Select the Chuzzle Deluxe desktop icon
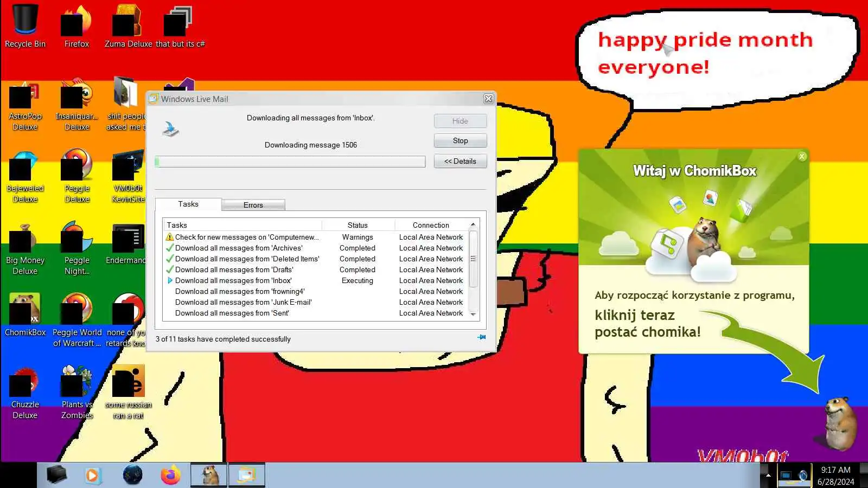This screenshot has height=488, width=868. (x=25, y=394)
